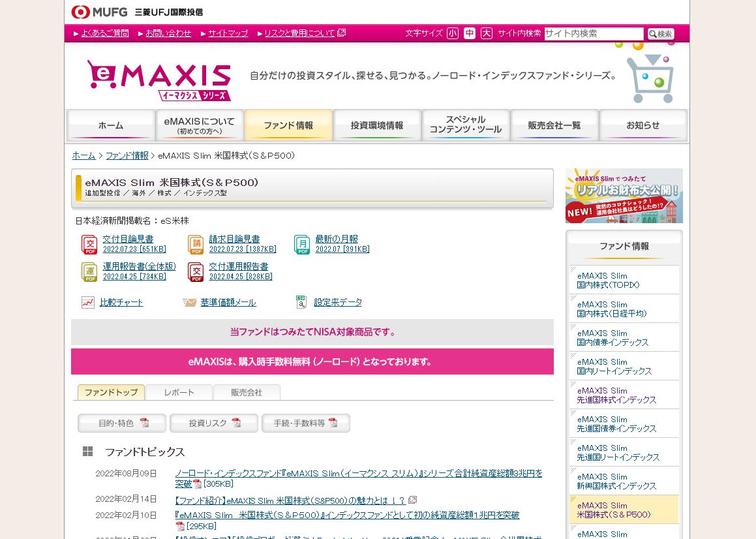Click the 比較チャート chart icon

[x=88, y=303]
